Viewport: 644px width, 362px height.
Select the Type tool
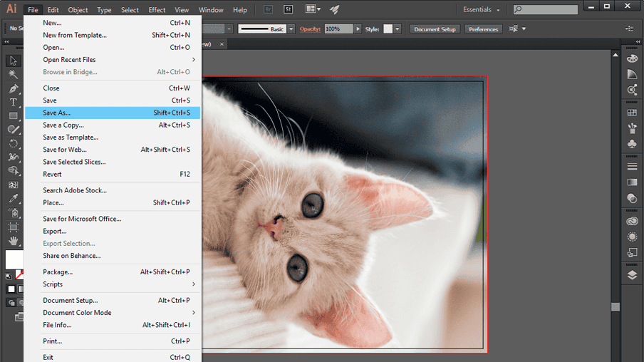click(x=13, y=103)
